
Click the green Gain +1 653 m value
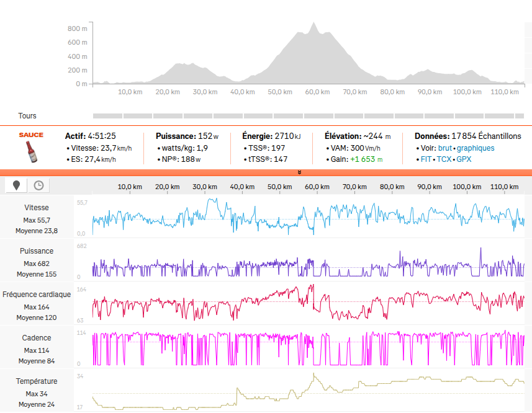[x=365, y=159]
